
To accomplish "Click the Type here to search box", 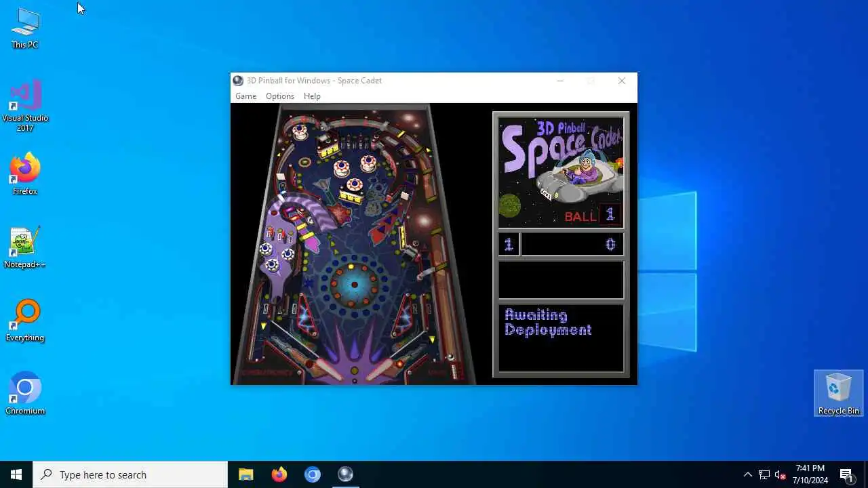I will 130,474.
